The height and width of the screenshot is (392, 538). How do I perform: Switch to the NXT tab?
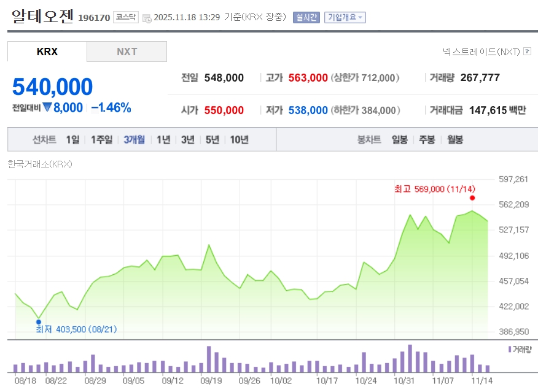127,52
